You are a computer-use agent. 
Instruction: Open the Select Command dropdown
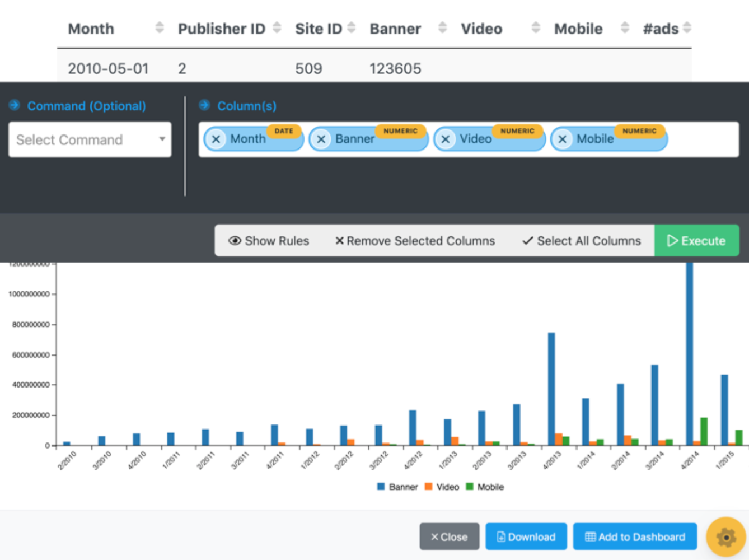90,139
